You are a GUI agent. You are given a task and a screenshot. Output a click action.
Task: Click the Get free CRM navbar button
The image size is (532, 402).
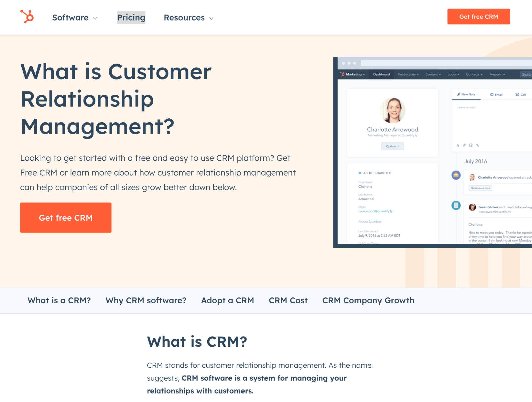coord(479,16)
